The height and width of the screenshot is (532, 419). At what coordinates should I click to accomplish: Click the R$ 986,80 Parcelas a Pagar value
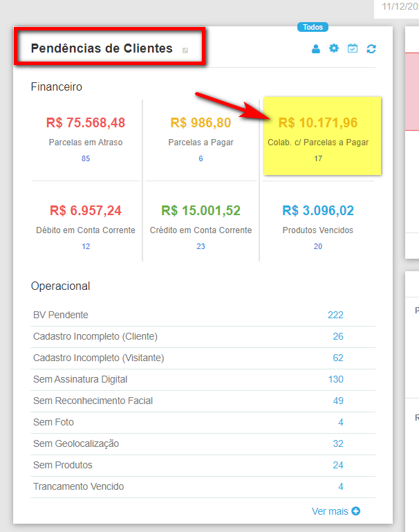pyautogui.click(x=201, y=122)
